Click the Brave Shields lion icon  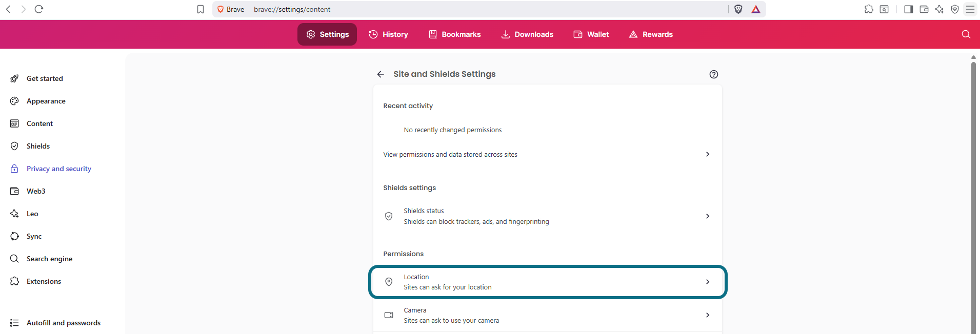point(738,9)
